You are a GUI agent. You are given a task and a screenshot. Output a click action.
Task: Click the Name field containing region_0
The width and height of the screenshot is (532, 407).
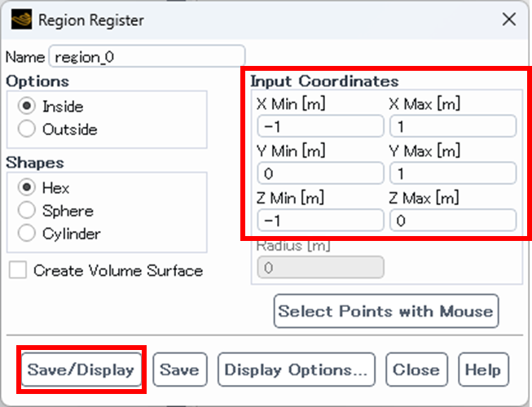pos(147,56)
